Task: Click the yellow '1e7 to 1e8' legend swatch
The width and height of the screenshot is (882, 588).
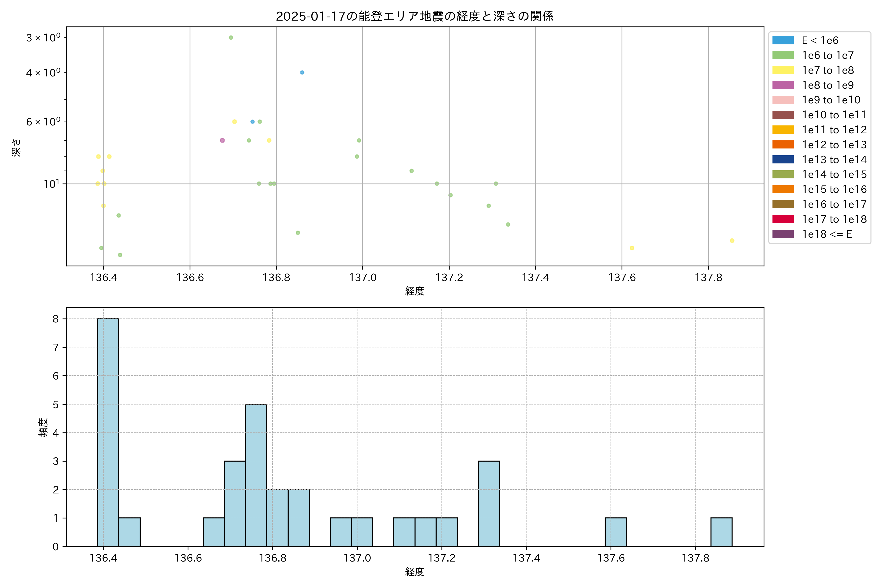Action: point(783,70)
